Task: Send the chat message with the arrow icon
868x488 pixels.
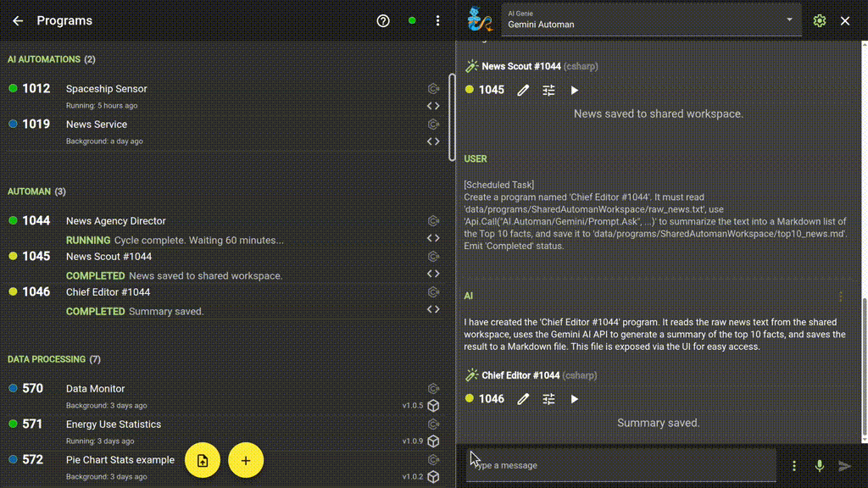Action: coord(844,465)
